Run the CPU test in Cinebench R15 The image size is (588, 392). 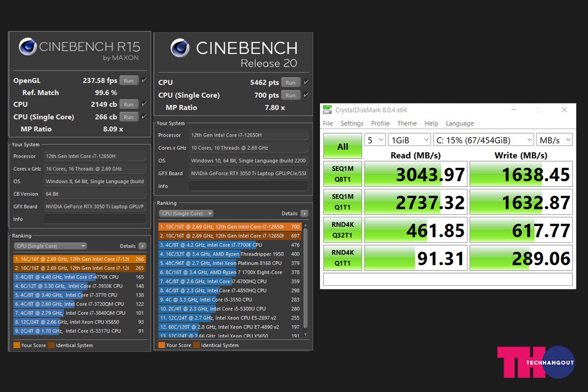click(x=128, y=104)
